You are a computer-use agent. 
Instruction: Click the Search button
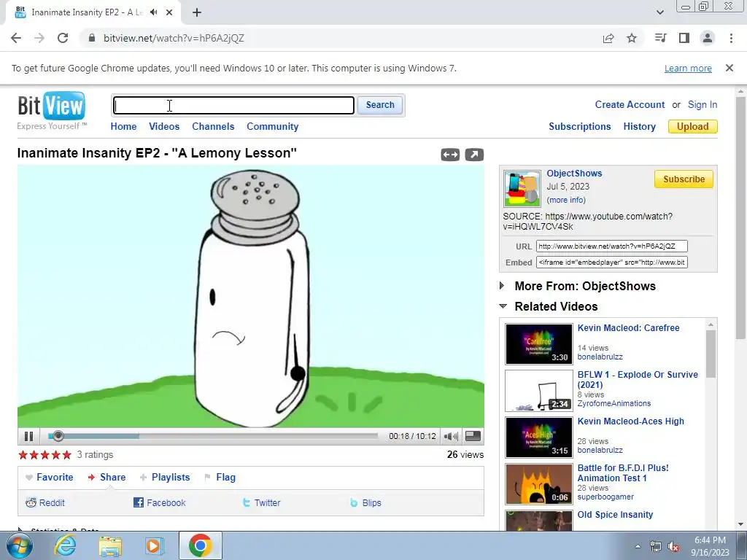380,105
